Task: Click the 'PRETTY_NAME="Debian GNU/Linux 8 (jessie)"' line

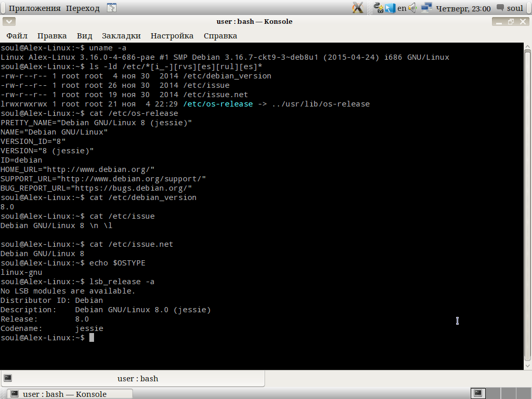Action: point(96,123)
